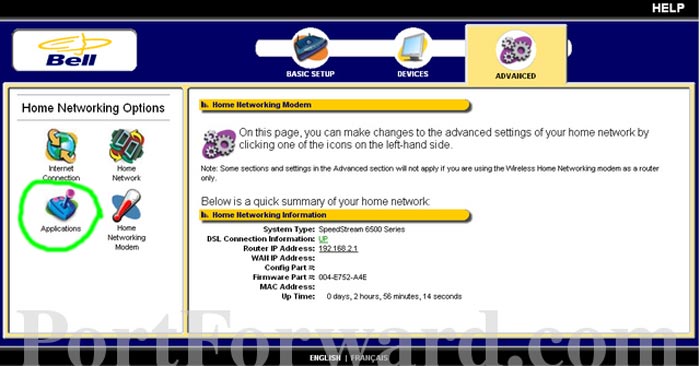Switch to the DEVICES tab label
Image resolution: width=700 pixels, height=366 pixels.
click(413, 74)
